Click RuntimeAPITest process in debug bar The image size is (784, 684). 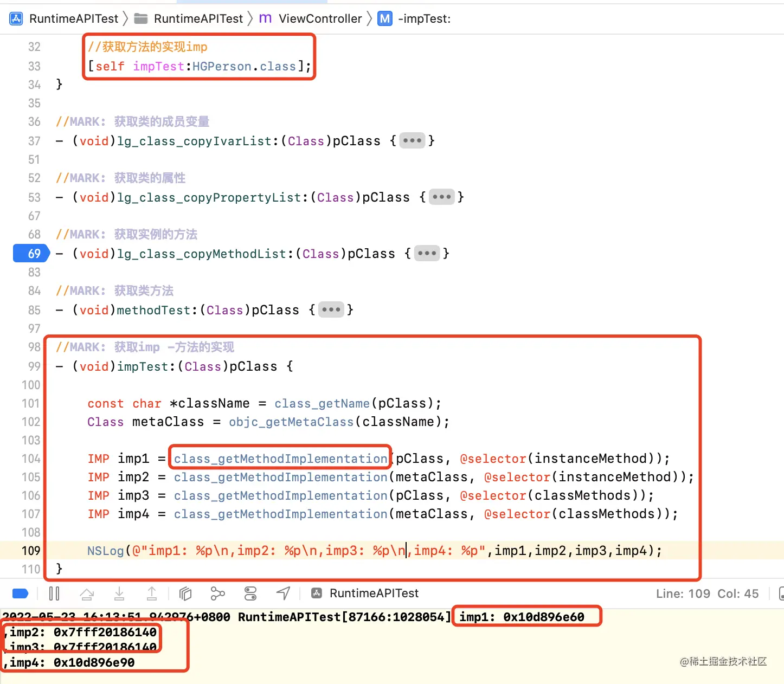[365, 593]
